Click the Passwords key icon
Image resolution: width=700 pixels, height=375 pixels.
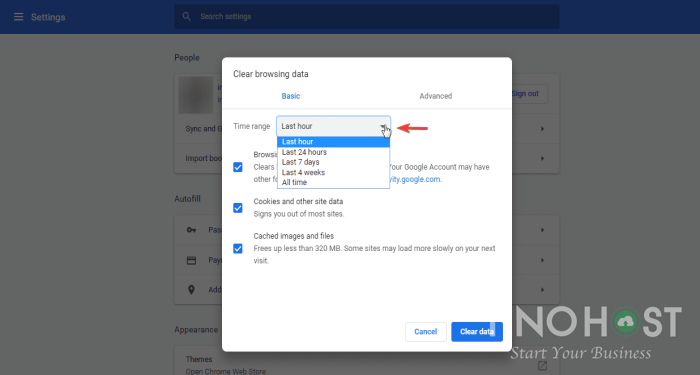pos(192,230)
